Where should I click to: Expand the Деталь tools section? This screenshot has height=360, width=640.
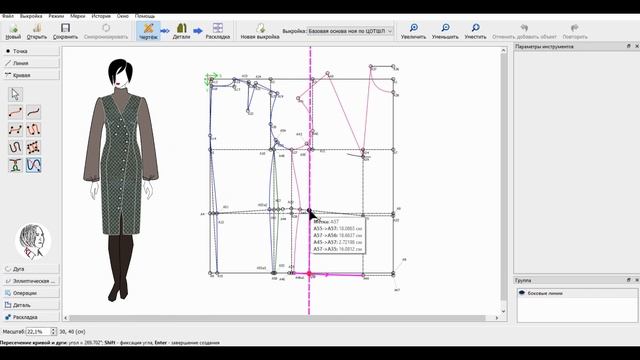point(31,305)
